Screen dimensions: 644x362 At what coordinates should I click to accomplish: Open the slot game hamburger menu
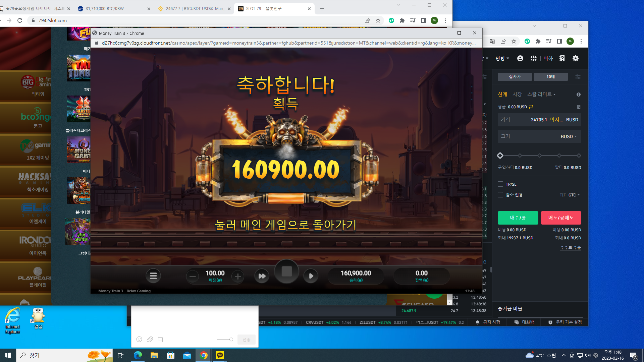(x=153, y=276)
